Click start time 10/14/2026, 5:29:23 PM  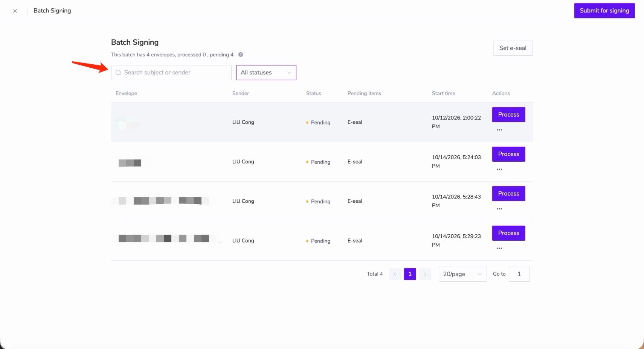tap(456, 241)
